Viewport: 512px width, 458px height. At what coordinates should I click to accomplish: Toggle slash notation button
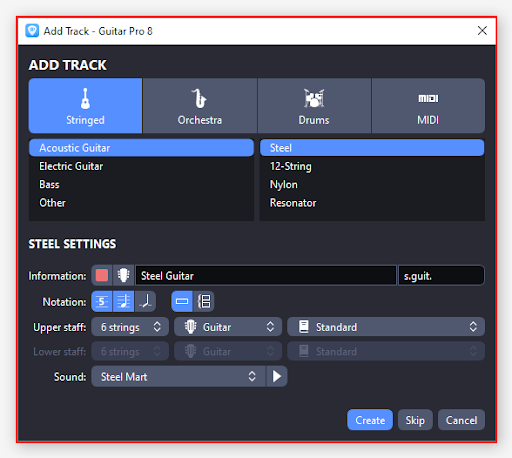(x=145, y=302)
